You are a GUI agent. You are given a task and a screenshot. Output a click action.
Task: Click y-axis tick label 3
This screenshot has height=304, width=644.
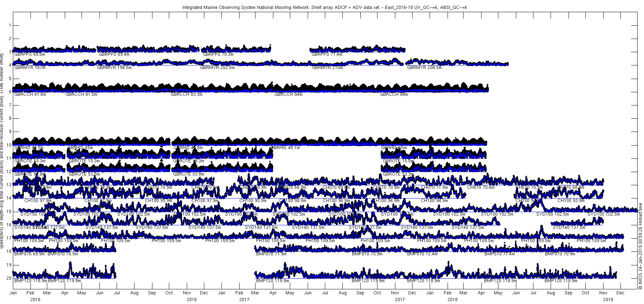[x=10, y=52]
